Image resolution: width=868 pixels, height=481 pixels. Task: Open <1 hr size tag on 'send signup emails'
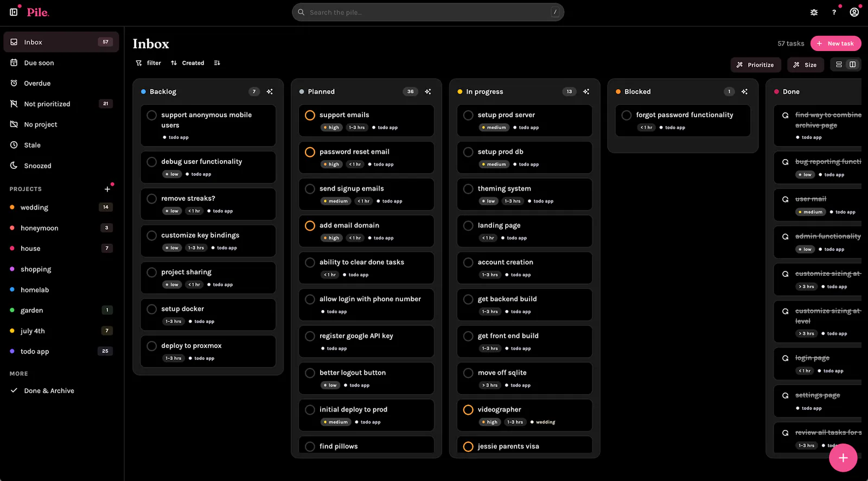[364, 201]
